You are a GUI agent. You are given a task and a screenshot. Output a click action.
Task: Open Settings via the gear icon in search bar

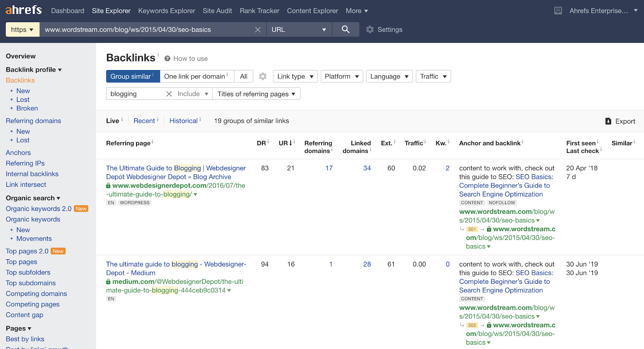click(370, 29)
